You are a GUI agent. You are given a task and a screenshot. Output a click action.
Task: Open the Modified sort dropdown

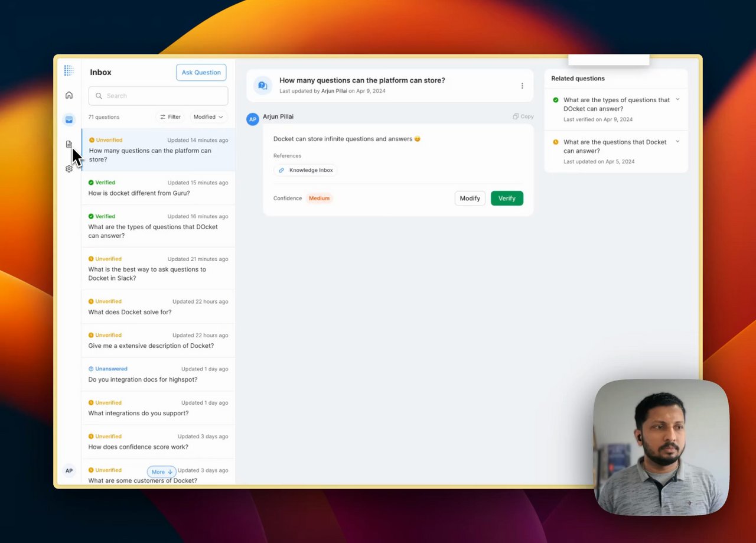point(208,117)
